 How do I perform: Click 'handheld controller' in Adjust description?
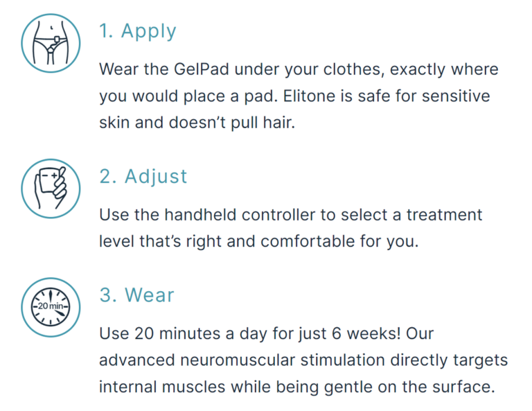tap(240, 215)
